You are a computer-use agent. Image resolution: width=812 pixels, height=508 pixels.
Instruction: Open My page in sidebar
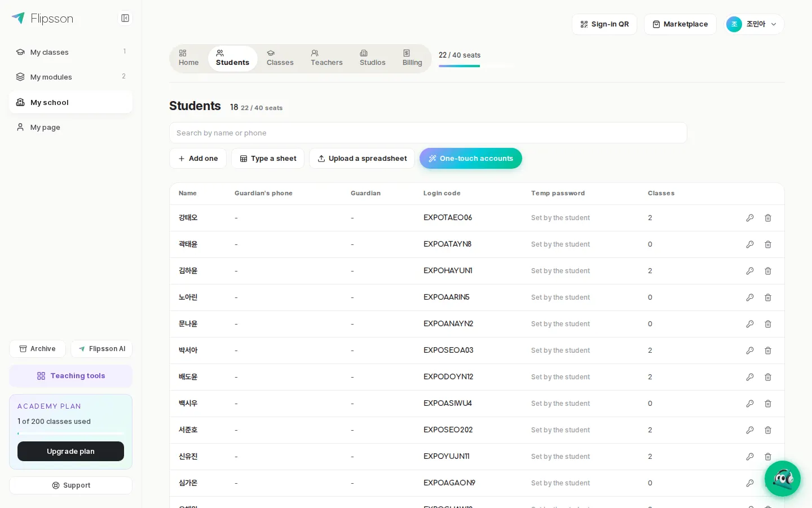coord(70,127)
